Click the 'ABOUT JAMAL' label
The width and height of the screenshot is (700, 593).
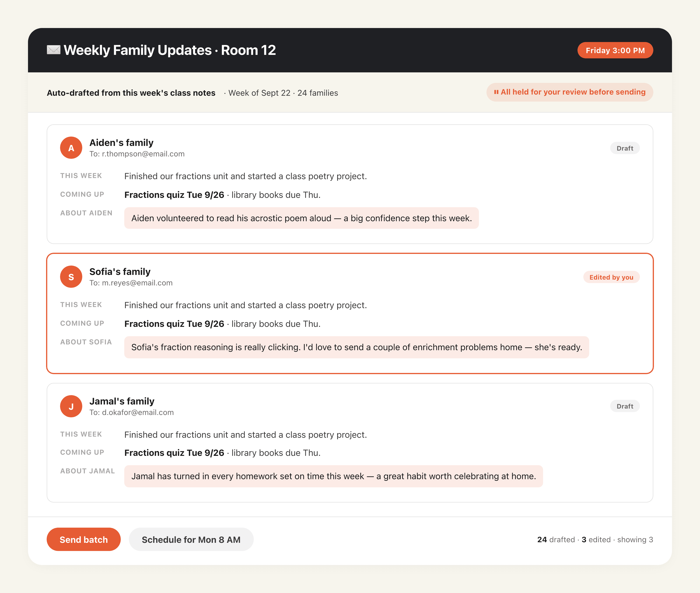87,471
